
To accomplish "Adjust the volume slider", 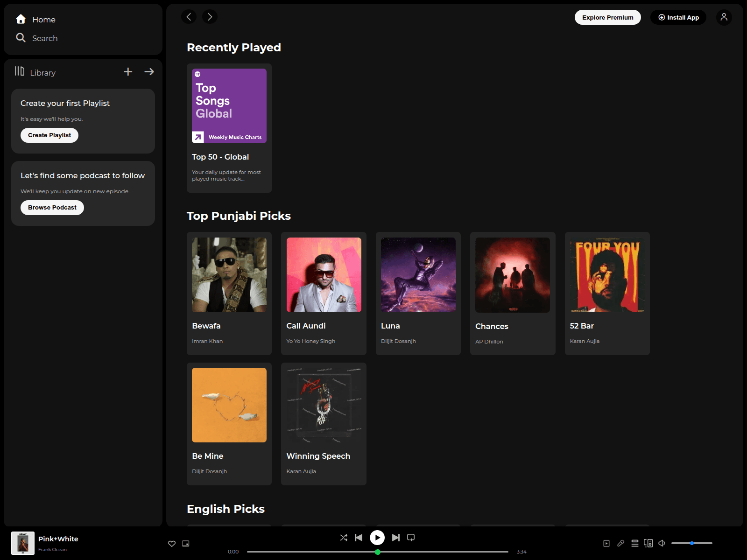I will pyautogui.click(x=692, y=543).
